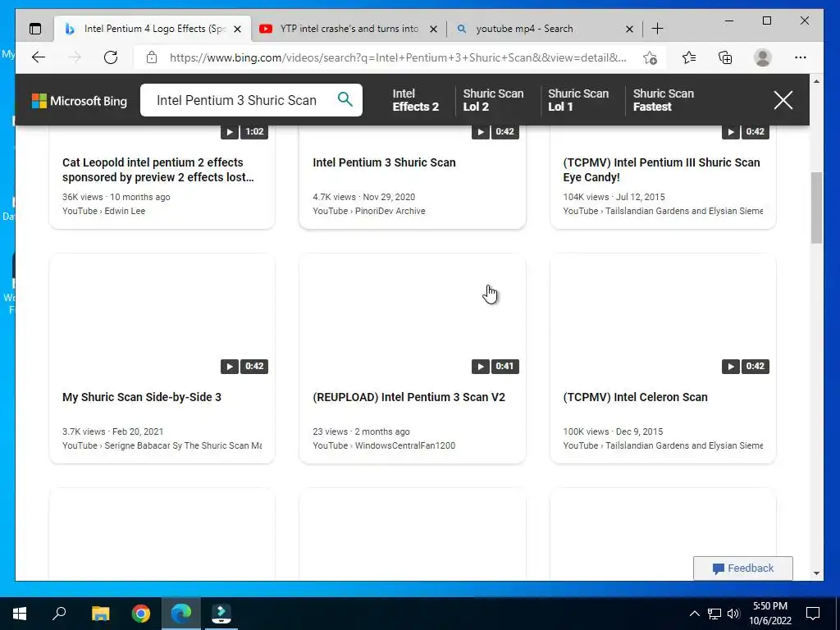Switch to youtube mp4 - Search tab
This screenshot has width=840, height=630.
click(545, 29)
